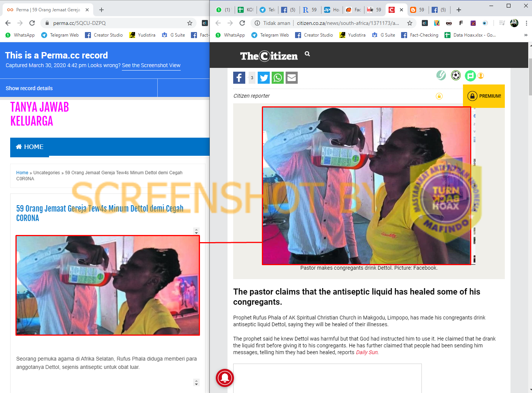Screen dimensions: 532x393
Task: Switch to the 'JP Ho' tab
Action: 332,10
